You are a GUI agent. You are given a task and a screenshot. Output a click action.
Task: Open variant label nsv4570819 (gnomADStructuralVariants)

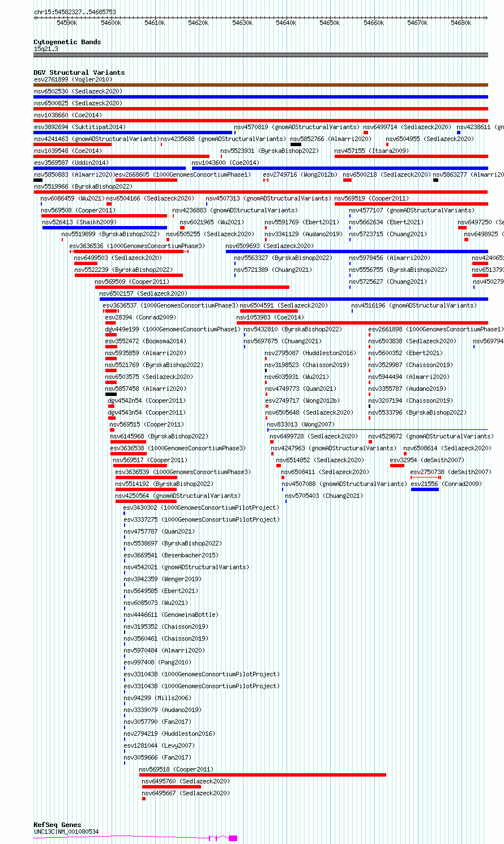(297, 127)
